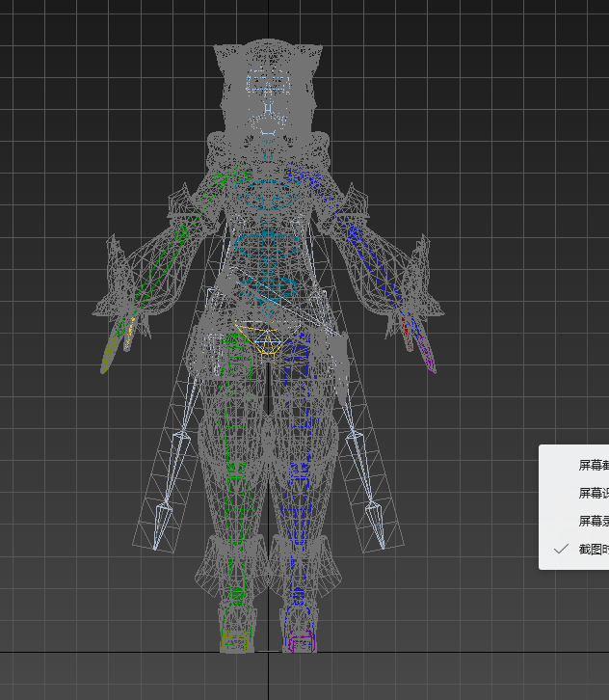
Task: Select the red bone at the wrist
Action: [x=406, y=329]
